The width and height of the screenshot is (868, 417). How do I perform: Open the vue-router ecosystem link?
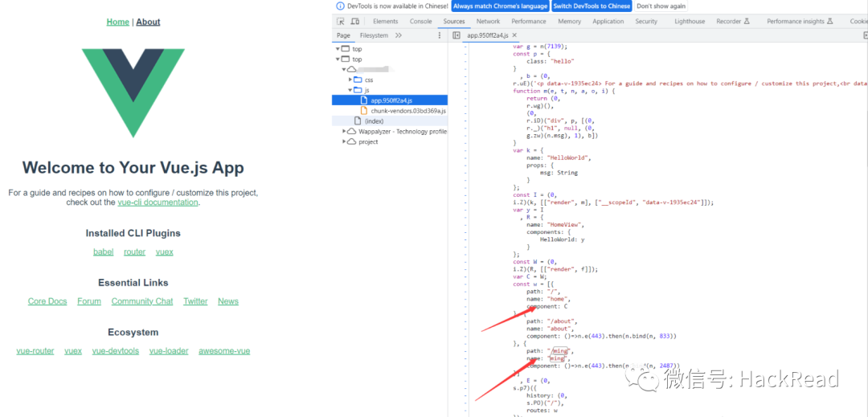point(35,351)
